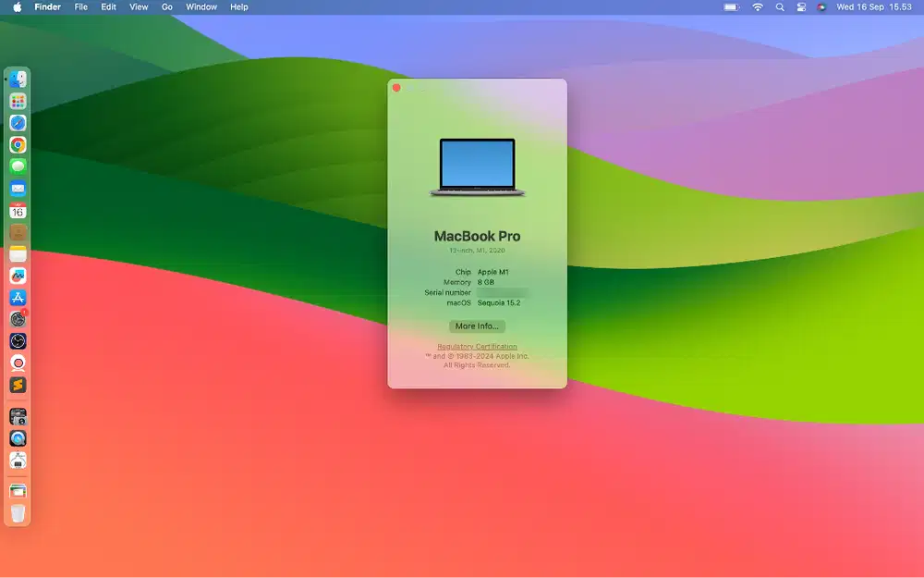Viewport: 924px width, 578px height.
Task: Launch Sublime Text from the Dock
Action: [x=18, y=385]
